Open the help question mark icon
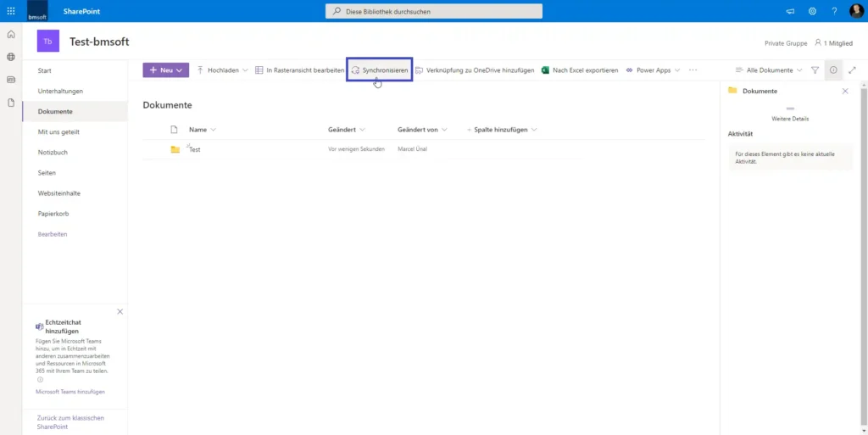 tap(834, 11)
